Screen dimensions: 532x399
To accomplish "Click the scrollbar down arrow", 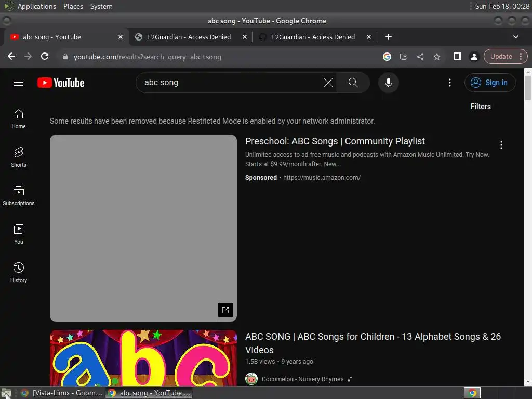I will pos(528,382).
